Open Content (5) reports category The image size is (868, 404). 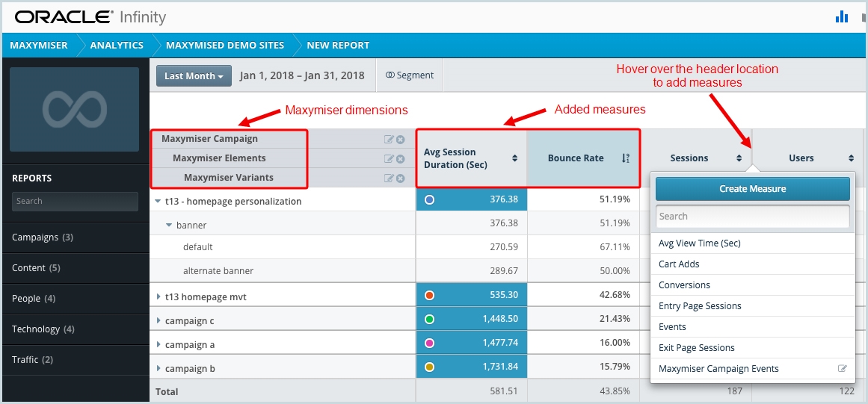click(76, 268)
